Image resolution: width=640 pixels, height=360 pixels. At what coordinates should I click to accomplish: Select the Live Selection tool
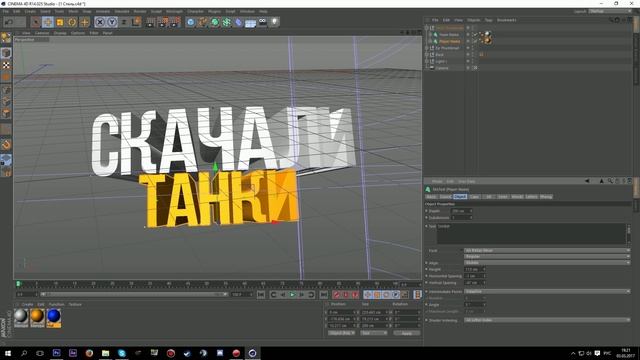36,22
